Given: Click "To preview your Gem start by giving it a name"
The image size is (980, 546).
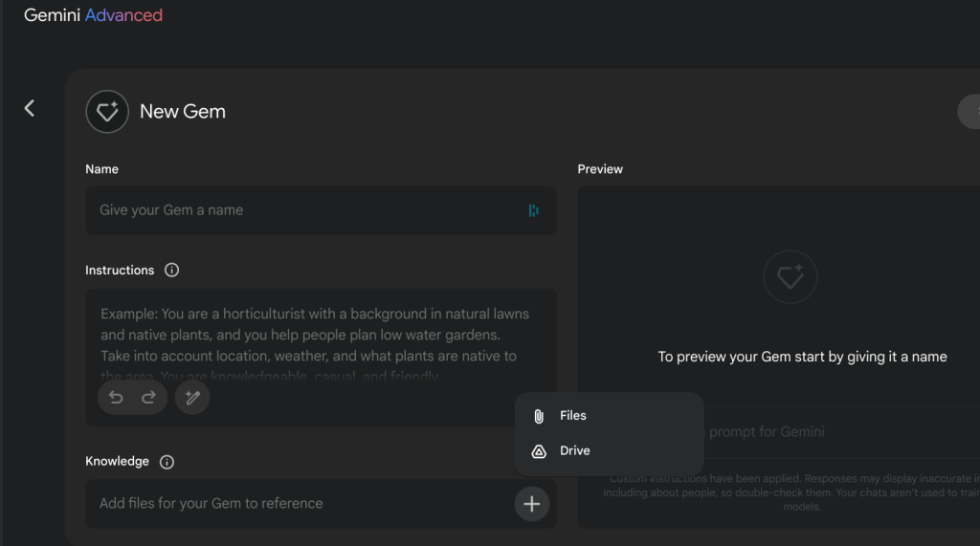Looking at the screenshot, I should (802, 357).
